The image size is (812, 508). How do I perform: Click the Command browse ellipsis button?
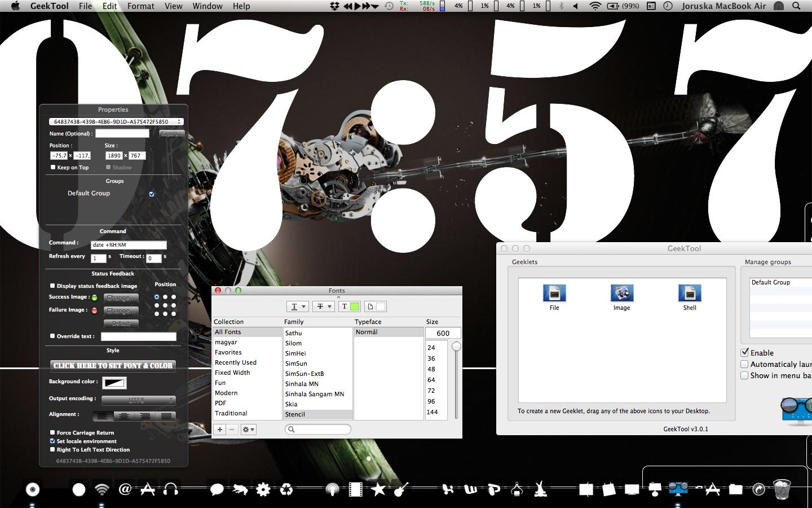coord(174,245)
